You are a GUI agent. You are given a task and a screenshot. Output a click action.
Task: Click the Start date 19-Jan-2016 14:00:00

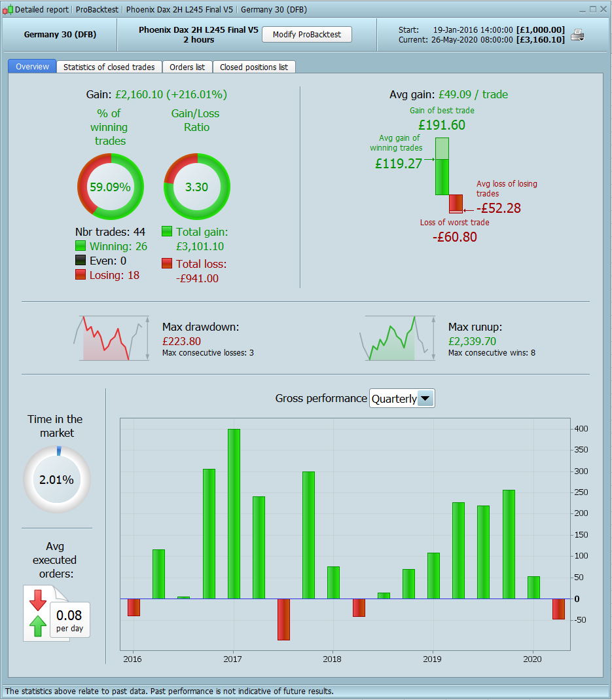point(473,30)
